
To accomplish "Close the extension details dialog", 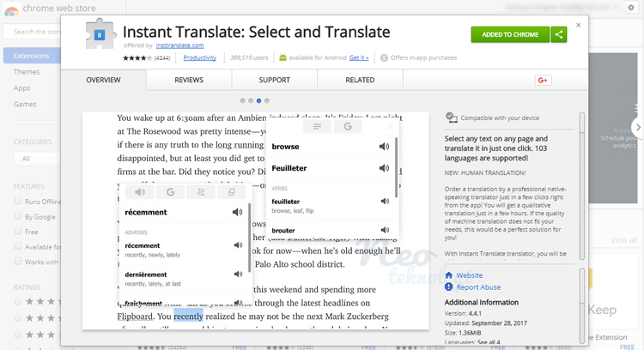I will (578, 25).
